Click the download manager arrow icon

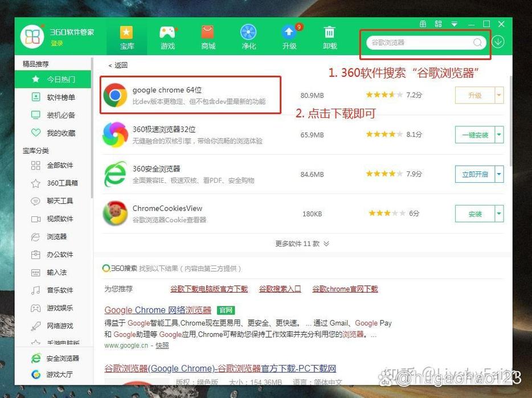tap(497, 42)
